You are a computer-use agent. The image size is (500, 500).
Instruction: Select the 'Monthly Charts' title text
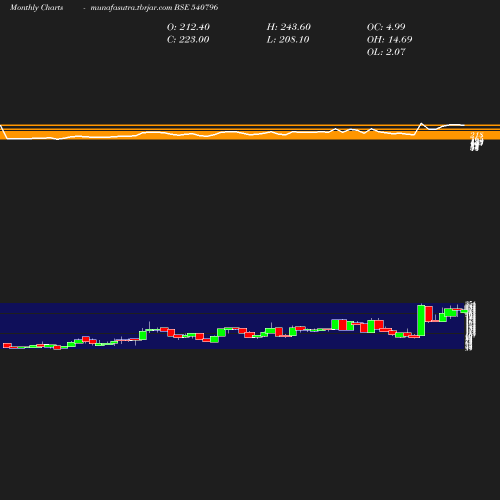pyautogui.click(x=37, y=8)
